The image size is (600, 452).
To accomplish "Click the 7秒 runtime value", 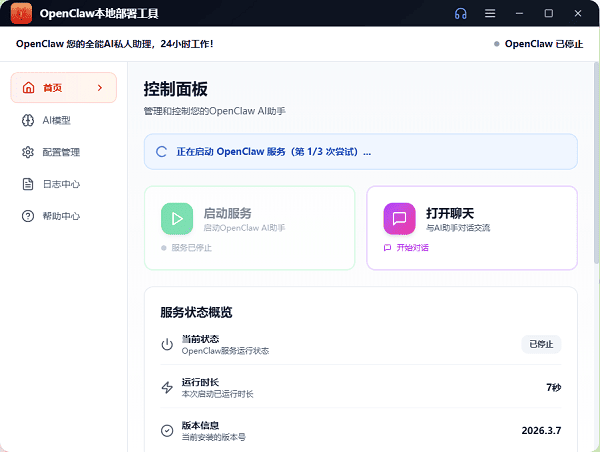I will pos(553,387).
